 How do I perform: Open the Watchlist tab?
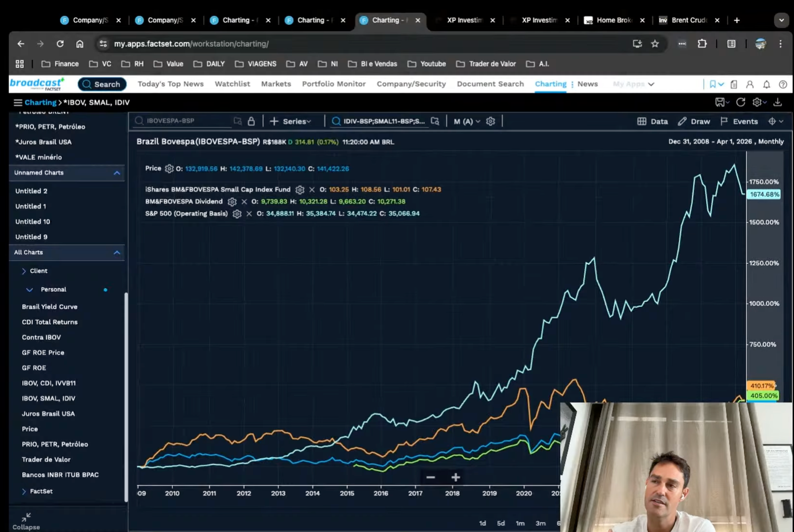tap(232, 84)
